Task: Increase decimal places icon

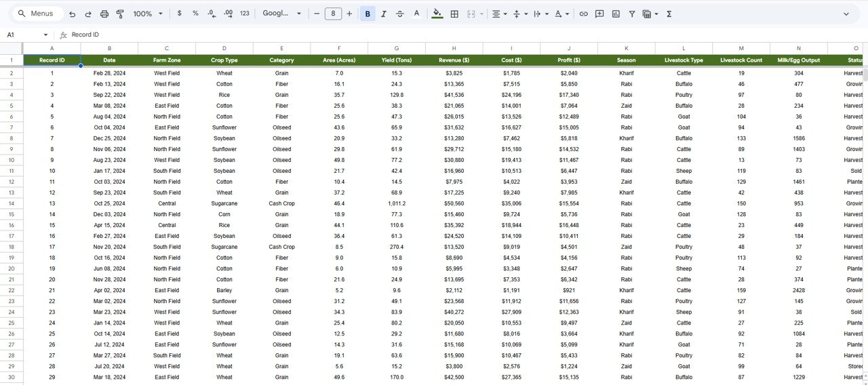Action: (x=228, y=14)
